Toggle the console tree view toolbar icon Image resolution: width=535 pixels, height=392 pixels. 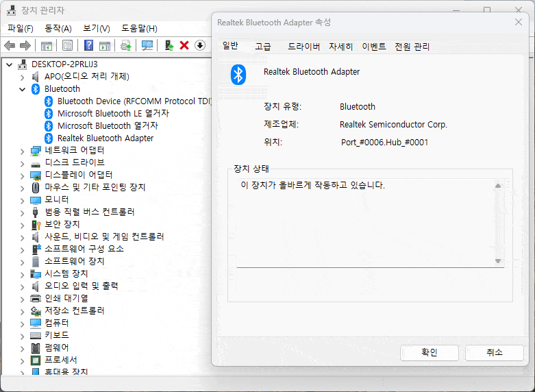[x=47, y=45]
